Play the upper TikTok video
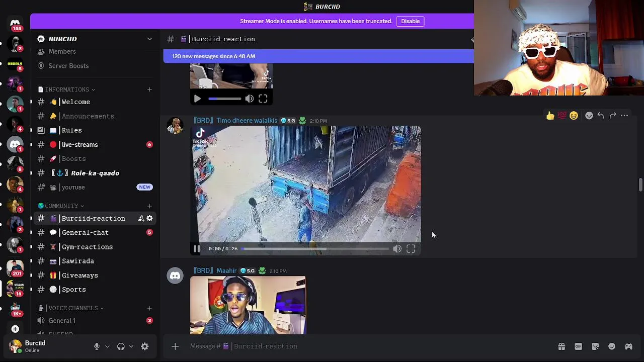Screen dimensions: 644x362 tap(197, 99)
